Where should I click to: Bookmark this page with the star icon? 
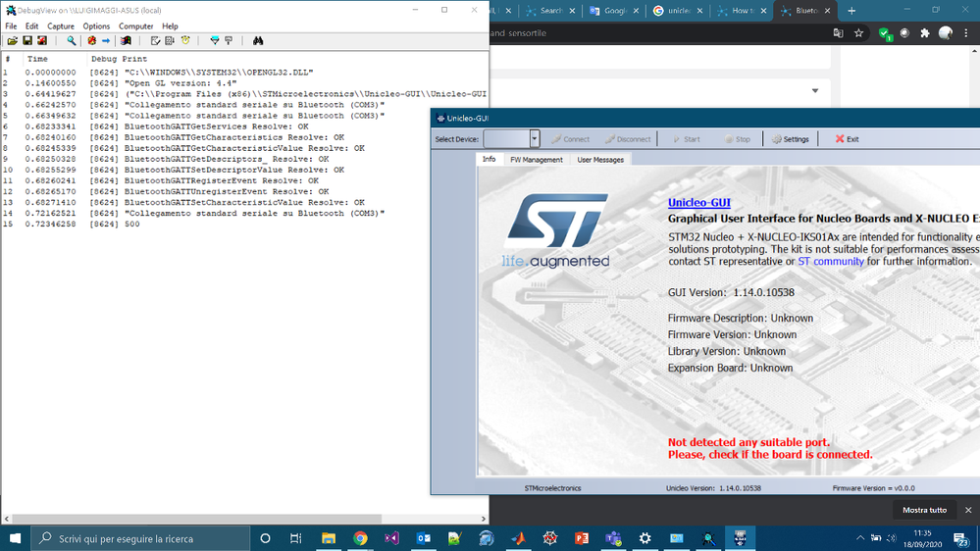click(858, 33)
